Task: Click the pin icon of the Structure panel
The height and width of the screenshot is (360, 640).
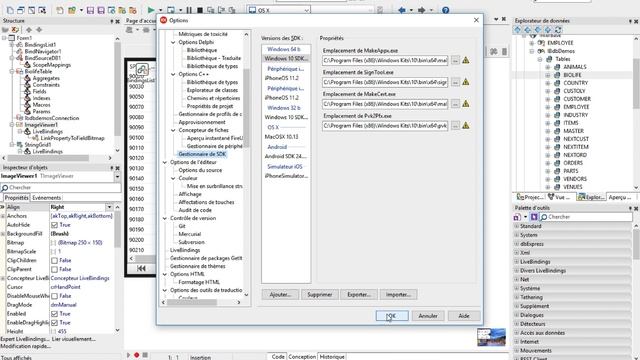Action: [x=111, y=21]
